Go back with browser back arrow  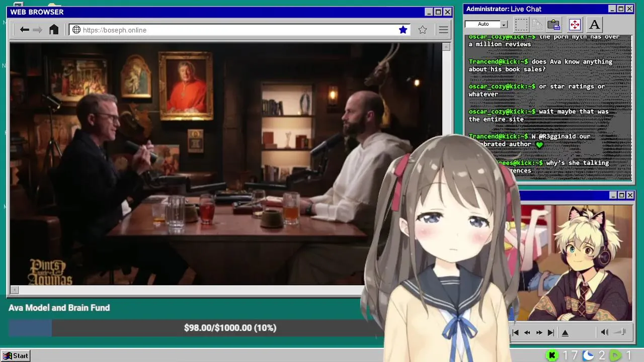(x=24, y=30)
